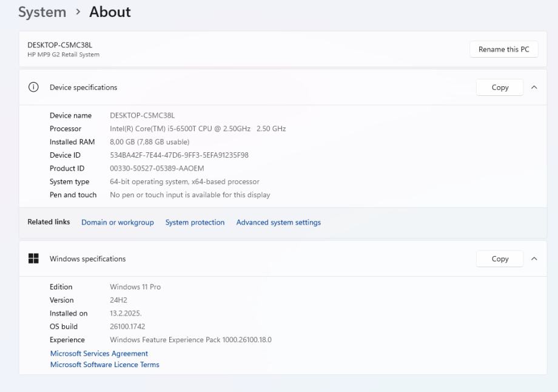The height and width of the screenshot is (392, 558).
Task: Open the System protection link
Action: 195,223
